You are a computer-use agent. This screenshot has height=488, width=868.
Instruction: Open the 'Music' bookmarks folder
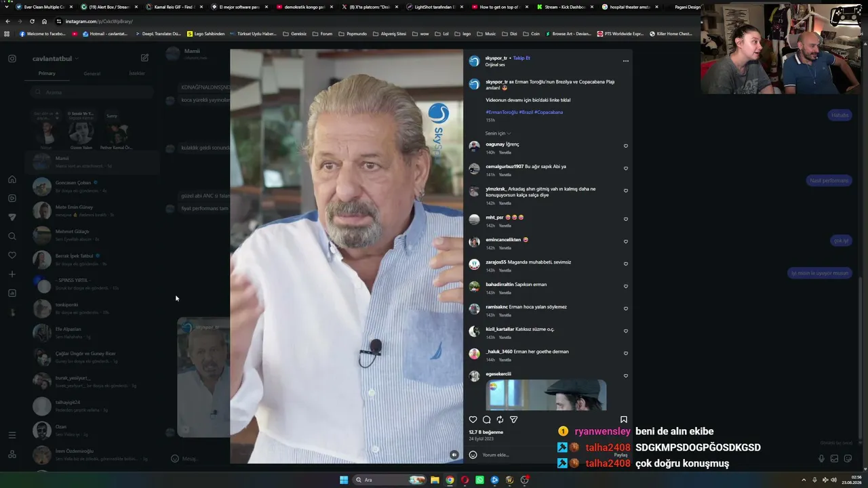click(487, 33)
